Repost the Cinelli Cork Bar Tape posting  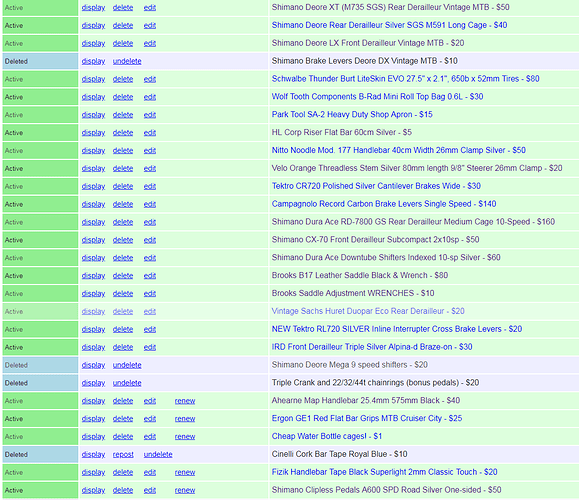123,454
